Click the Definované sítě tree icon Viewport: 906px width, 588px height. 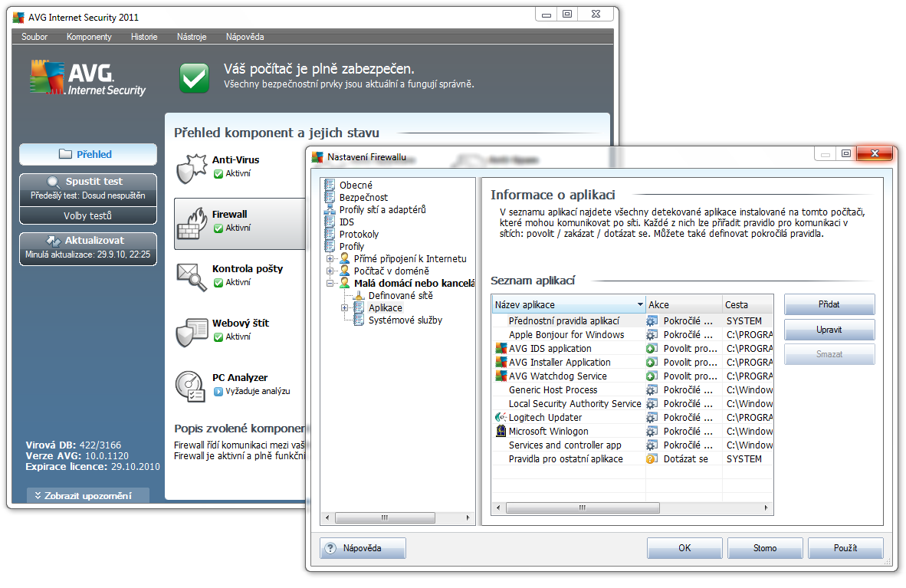tap(359, 295)
